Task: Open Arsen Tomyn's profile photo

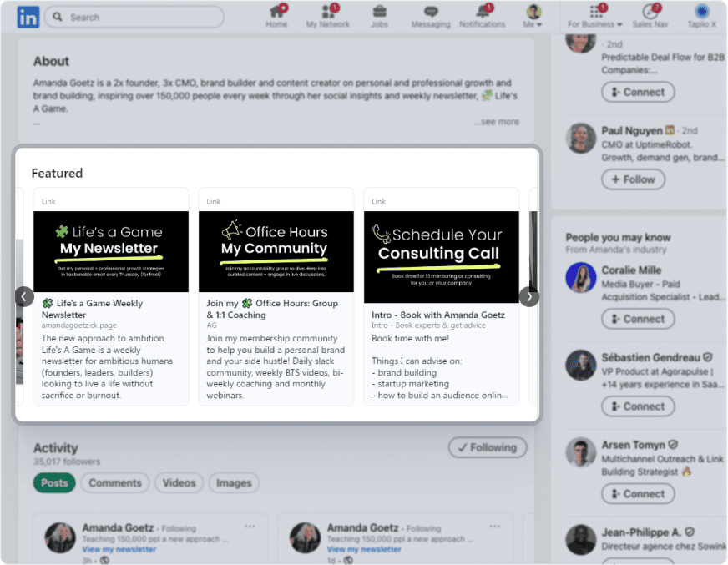Action: pos(581,452)
